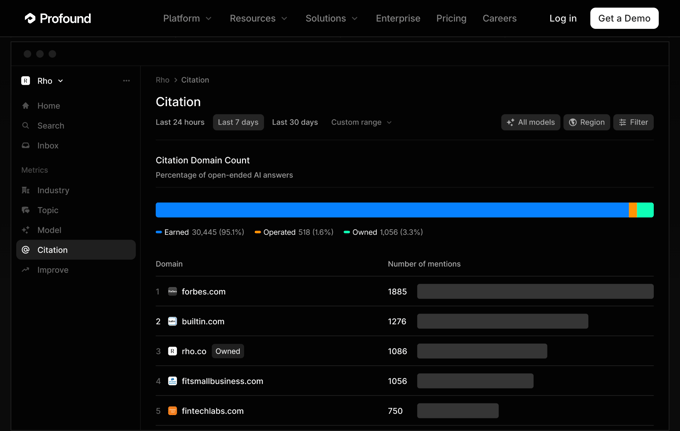680x431 pixels.
Task: Click the fitsmallbusiness.com domain name
Action: [222, 381]
